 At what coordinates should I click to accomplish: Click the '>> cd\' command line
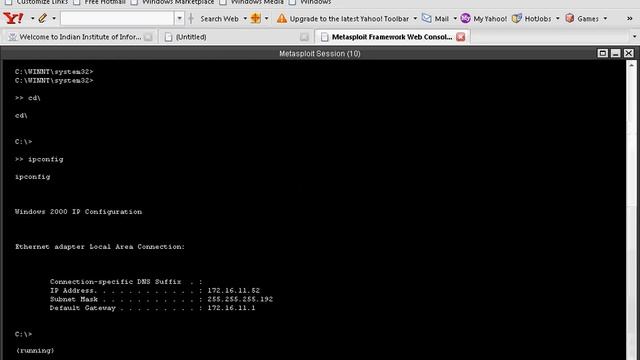click(x=28, y=98)
